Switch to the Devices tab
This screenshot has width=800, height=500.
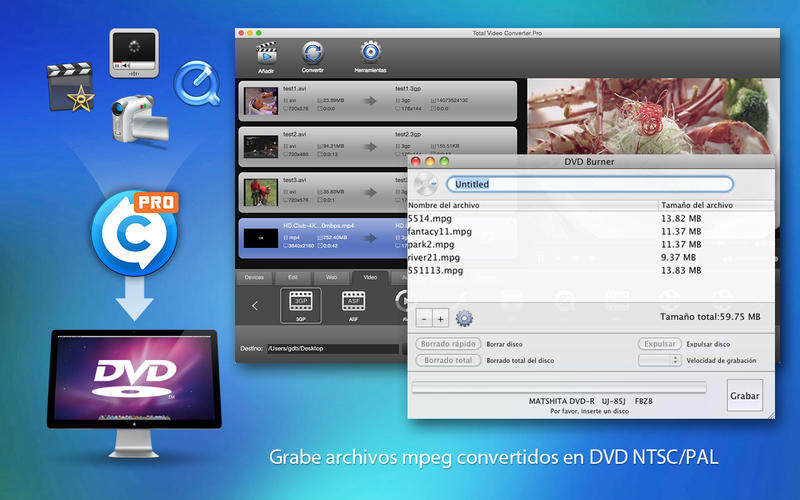point(254,278)
